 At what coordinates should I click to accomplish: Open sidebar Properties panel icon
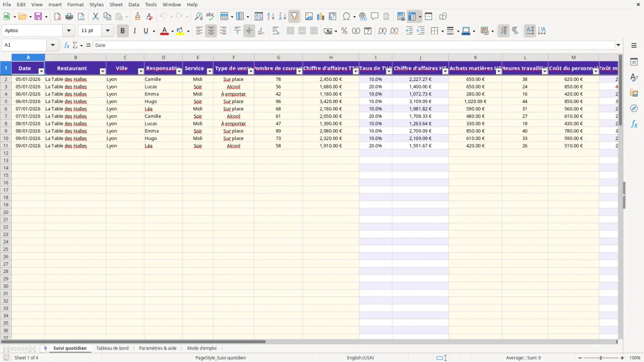tap(634, 62)
